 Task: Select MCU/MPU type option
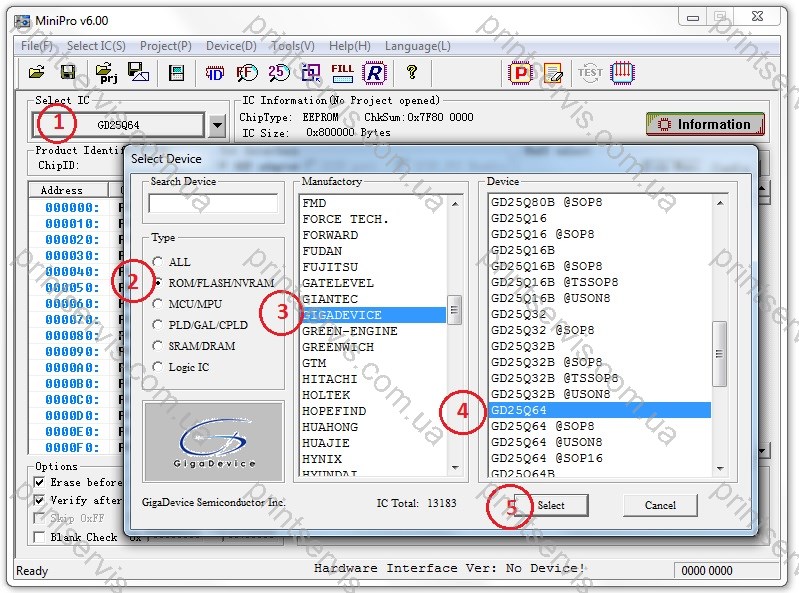(158, 304)
